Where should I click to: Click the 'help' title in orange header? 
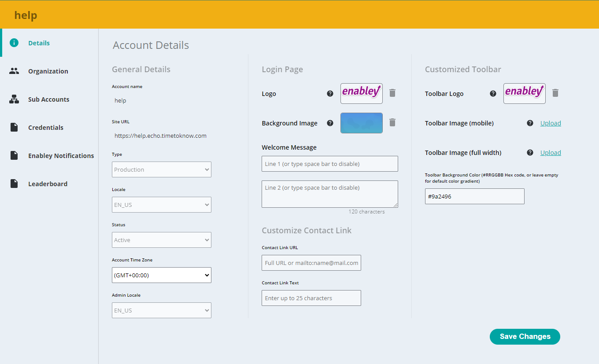(x=26, y=15)
